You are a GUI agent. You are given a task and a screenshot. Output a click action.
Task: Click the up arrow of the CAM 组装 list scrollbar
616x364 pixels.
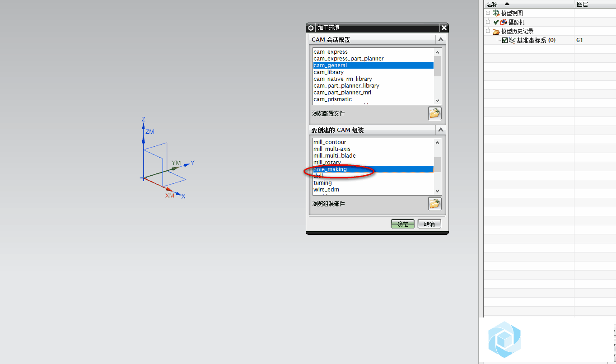tap(437, 143)
